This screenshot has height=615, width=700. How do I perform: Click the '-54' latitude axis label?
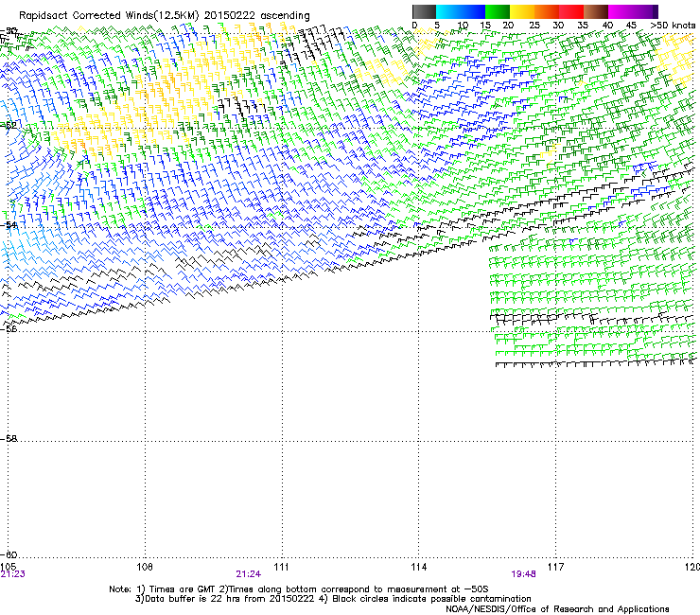pos(9,224)
